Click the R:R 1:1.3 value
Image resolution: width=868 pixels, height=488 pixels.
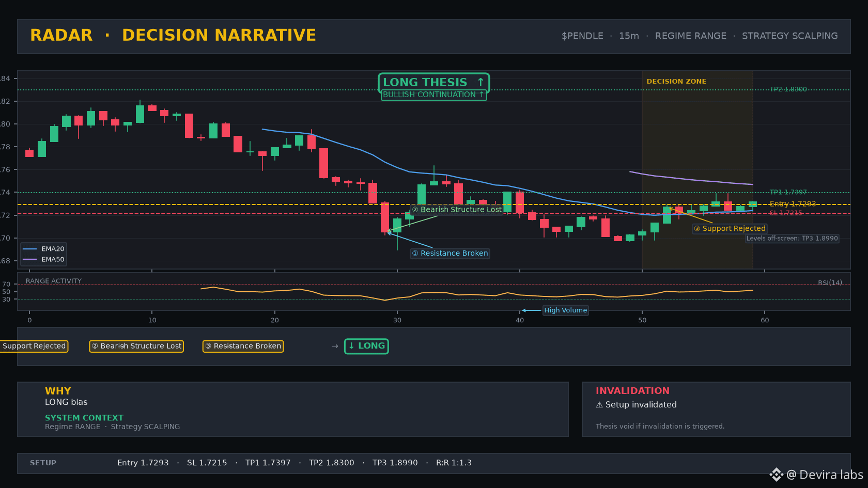click(454, 463)
